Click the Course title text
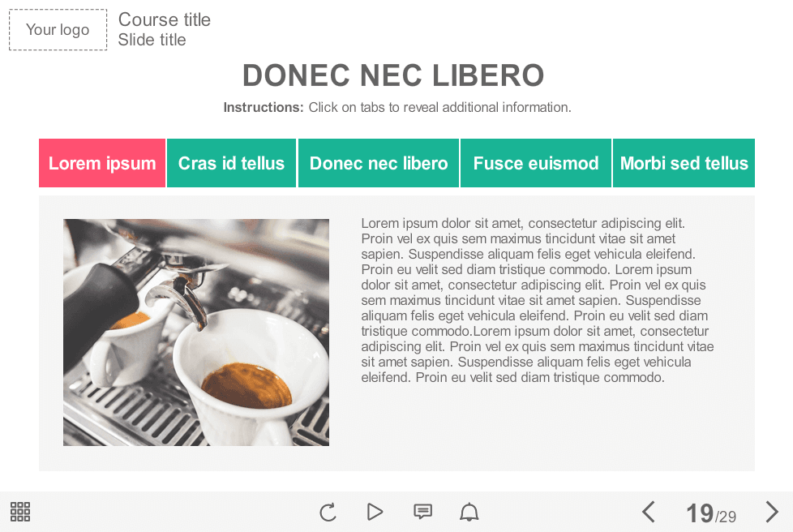Image resolution: width=793 pixels, height=532 pixels. point(165,19)
